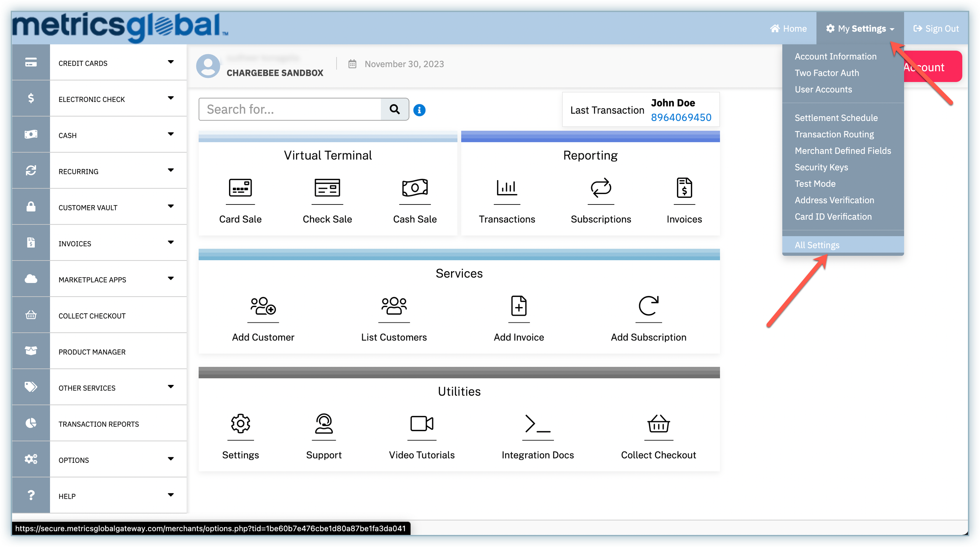
Task: Open the Card Sale virtual terminal icon
Action: pyautogui.click(x=240, y=188)
